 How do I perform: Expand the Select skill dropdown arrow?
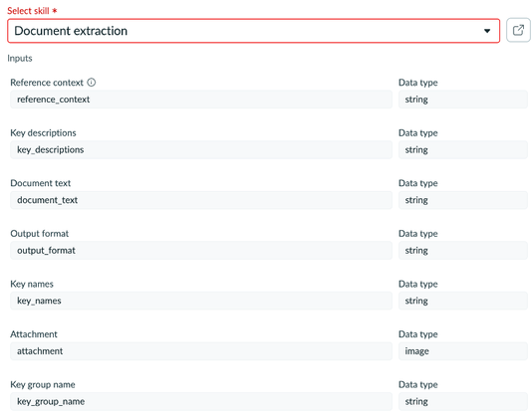(487, 31)
